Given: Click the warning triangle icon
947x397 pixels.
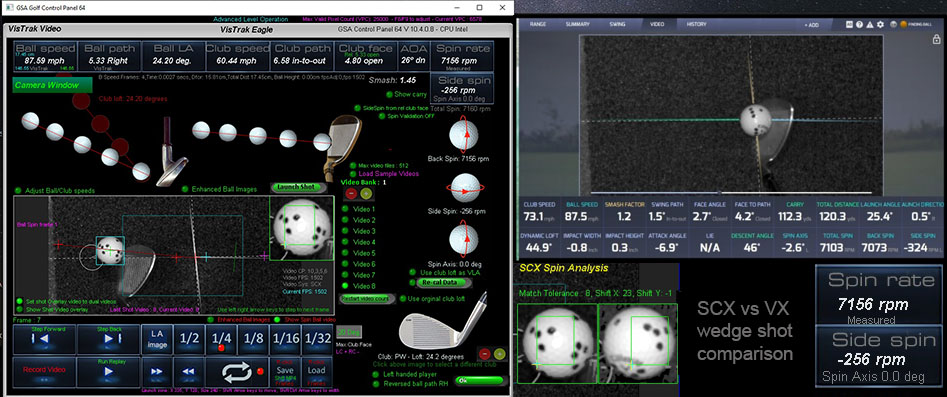Looking at the screenshot, I should pos(869,25).
